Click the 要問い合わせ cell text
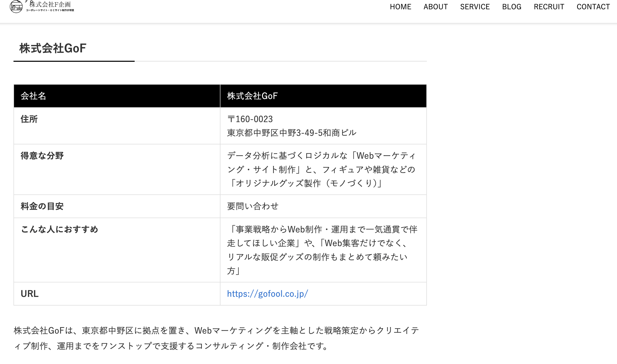 click(253, 206)
